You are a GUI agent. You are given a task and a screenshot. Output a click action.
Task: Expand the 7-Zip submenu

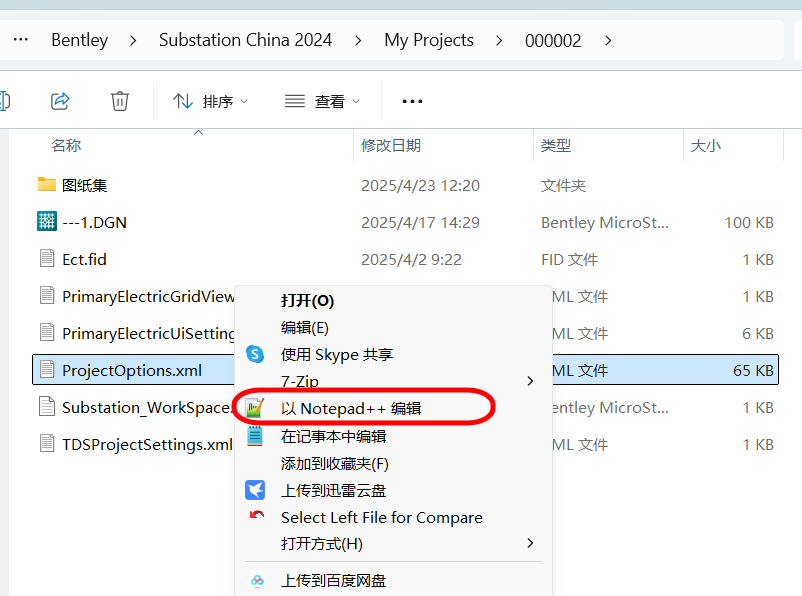point(530,381)
